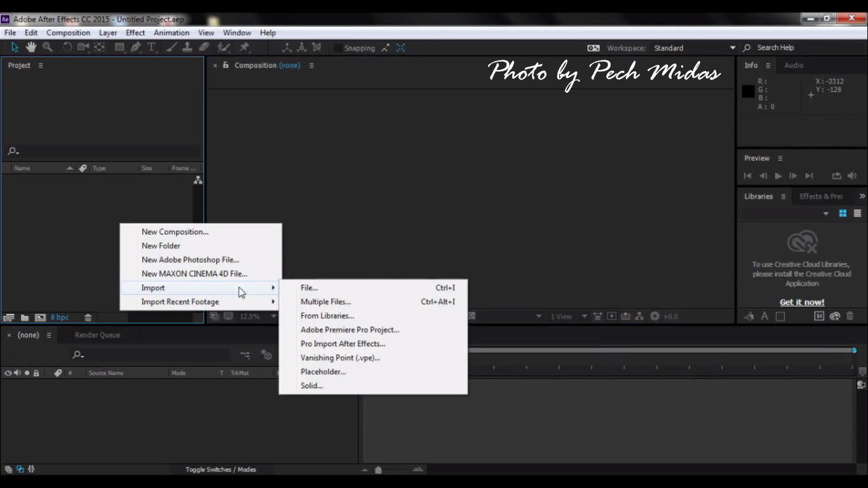Viewport: 868px width, 488px height.
Task: Toggle snap to collapsed compositions icon
Action: pos(401,48)
